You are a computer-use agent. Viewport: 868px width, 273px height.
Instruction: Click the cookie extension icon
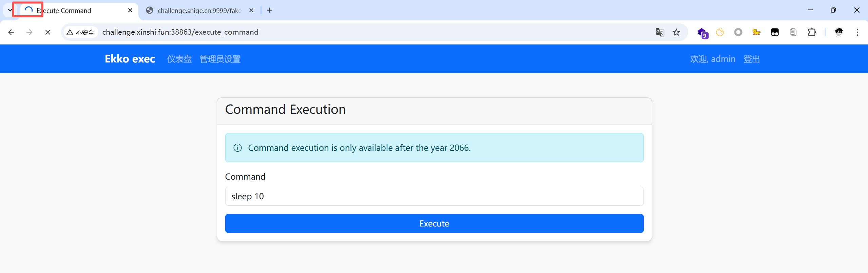(720, 32)
